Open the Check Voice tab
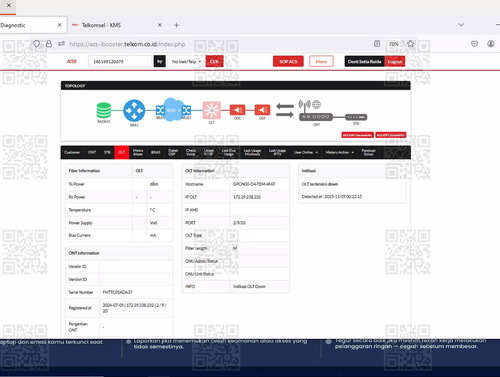This screenshot has width=500, height=377. (191, 152)
